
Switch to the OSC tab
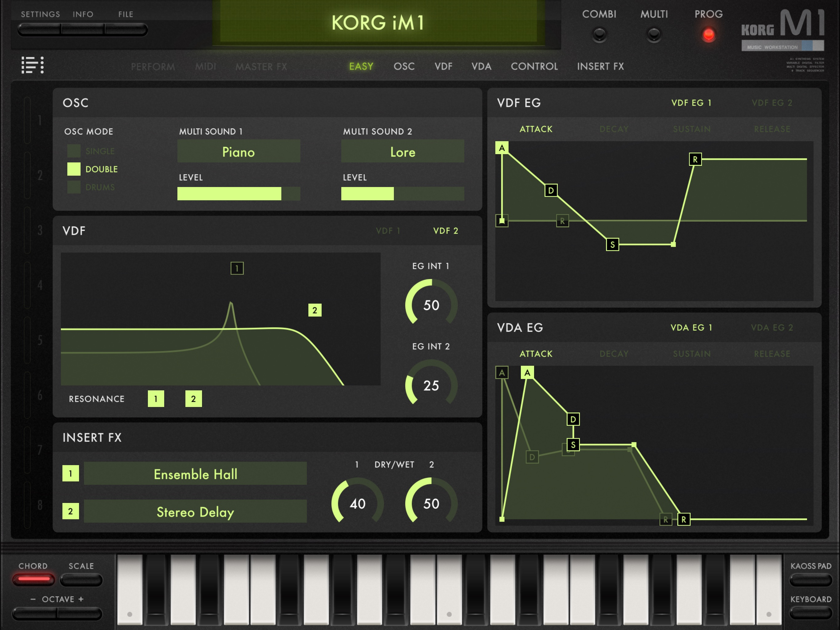click(x=404, y=66)
